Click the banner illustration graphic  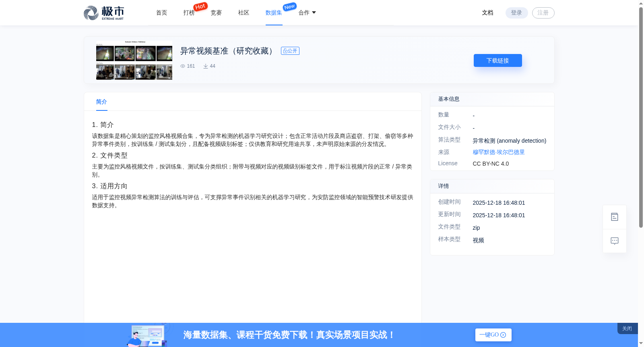click(x=147, y=335)
